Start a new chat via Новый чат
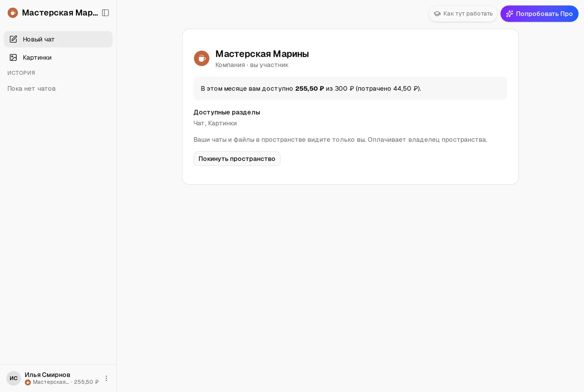This screenshot has width=584, height=392. click(58, 39)
